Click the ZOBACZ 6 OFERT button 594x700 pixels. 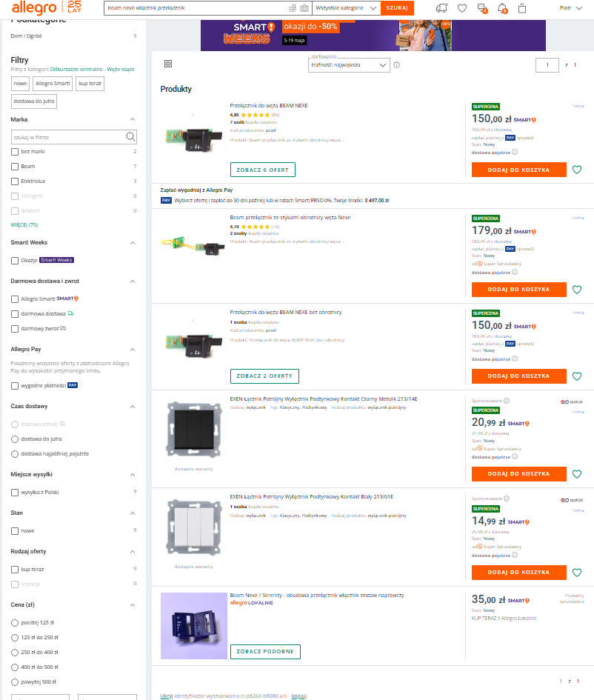coord(262,170)
